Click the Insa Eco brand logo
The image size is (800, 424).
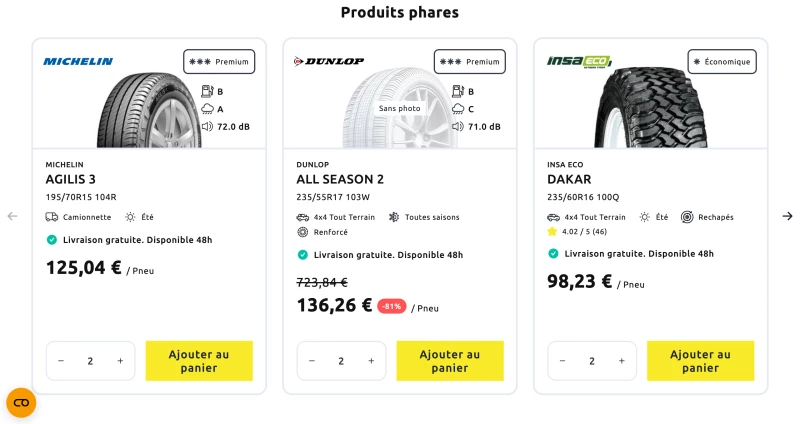(x=579, y=62)
